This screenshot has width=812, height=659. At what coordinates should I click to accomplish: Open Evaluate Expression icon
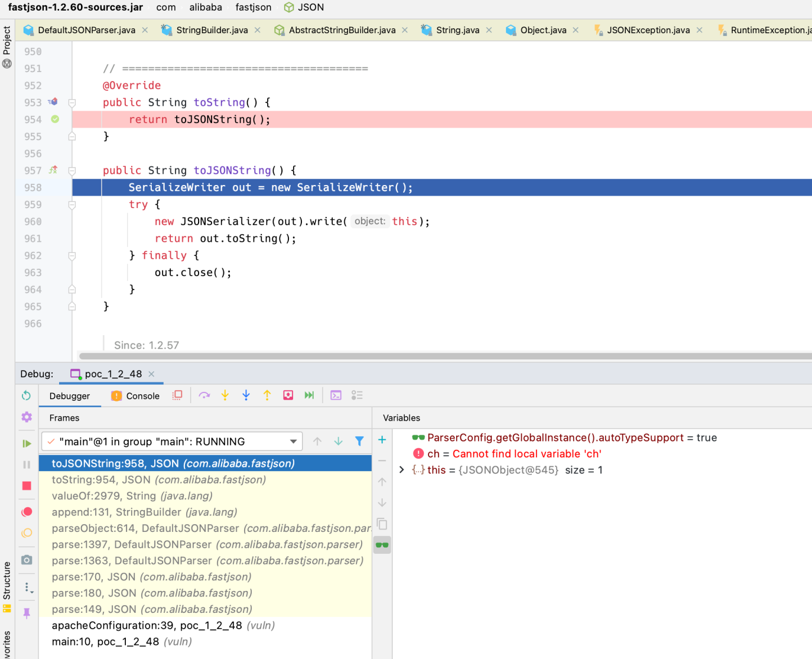tap(336, 395)
